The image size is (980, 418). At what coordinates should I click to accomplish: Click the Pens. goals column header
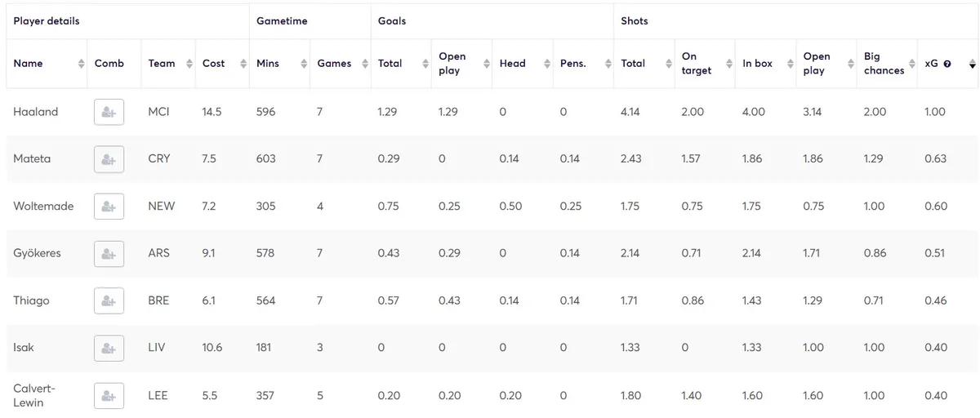573,64
